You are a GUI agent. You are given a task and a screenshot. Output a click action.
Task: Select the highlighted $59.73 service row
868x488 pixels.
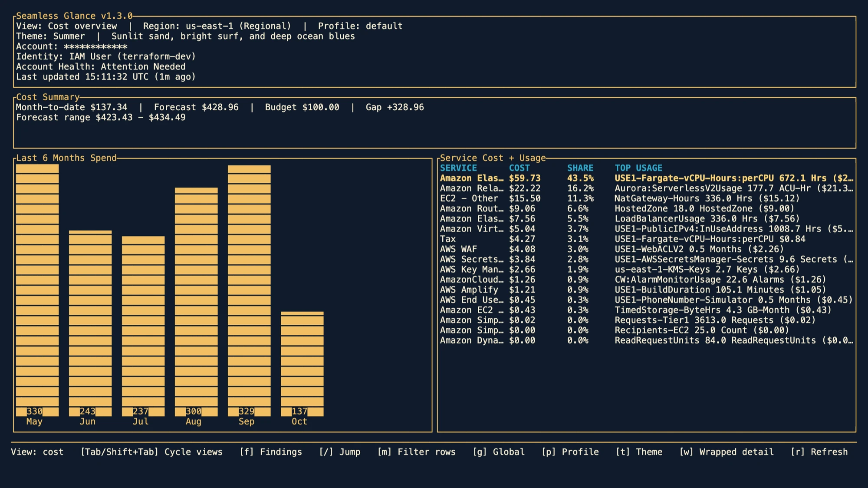(647, 178)
